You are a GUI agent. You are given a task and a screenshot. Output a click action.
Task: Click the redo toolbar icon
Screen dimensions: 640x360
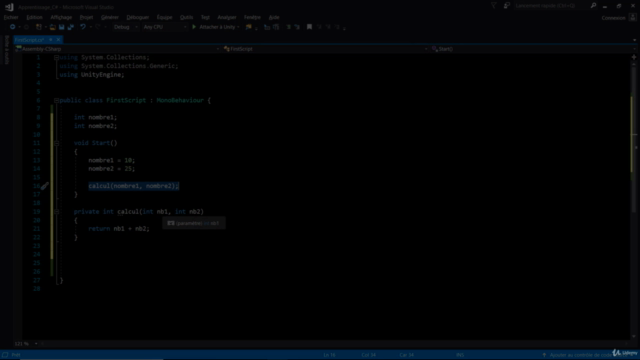tap(98, 27)
